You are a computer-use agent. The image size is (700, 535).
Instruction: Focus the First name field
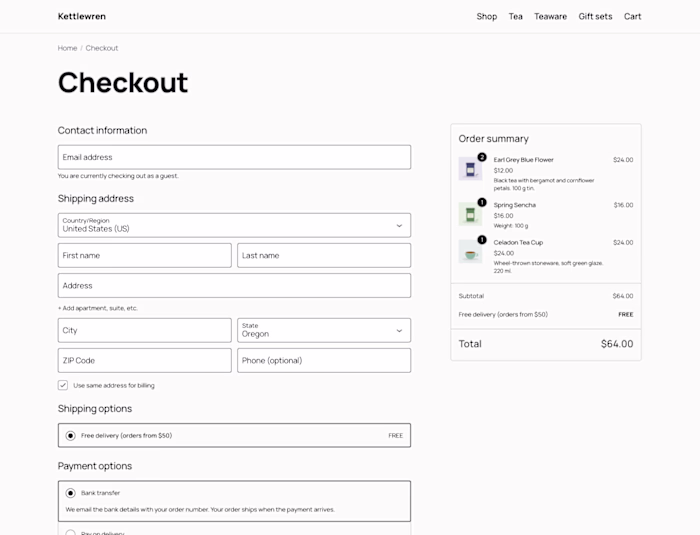[x=145, y=255]
